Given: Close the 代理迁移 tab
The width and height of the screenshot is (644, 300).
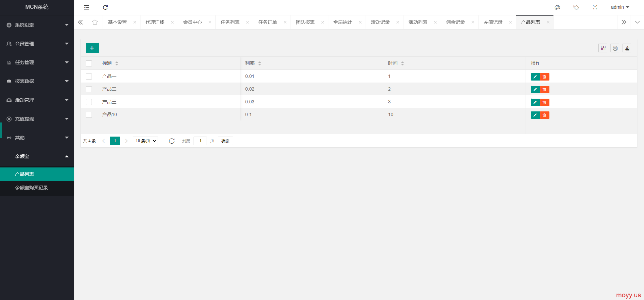Looking at the screenshot, I should (x=172, y=22).
